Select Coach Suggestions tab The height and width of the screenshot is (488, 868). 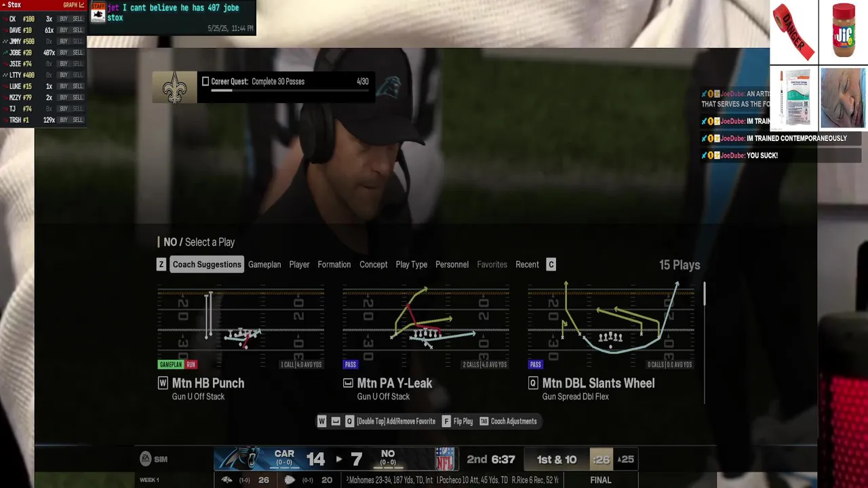[207, 264]
